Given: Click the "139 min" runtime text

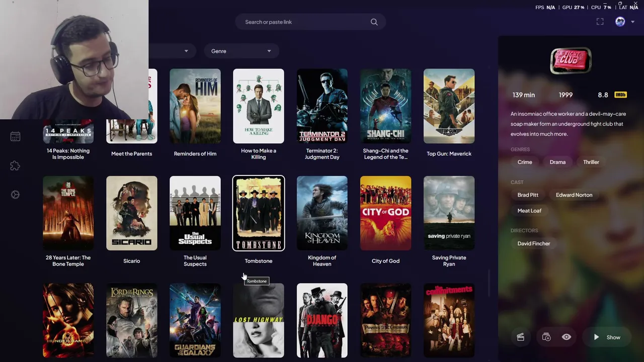Looking at the screenshot, I should click(524, 95).
